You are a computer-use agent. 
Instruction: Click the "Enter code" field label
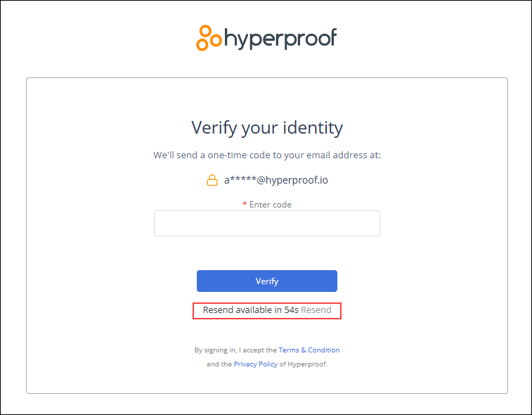(x=271, y=205)
